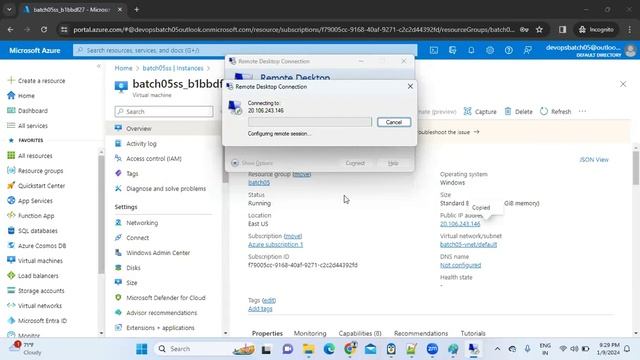Select Connect under Settings
This screenshot has height=360, width=640.
click(138, 238)
